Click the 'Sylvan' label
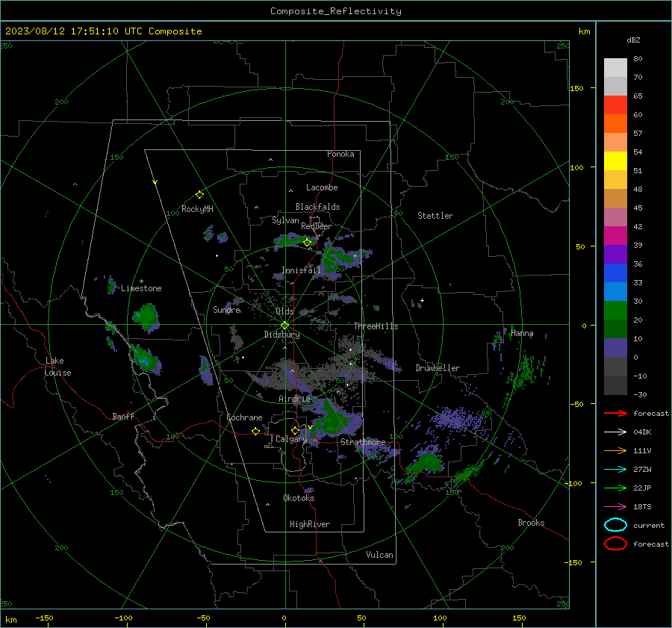 click(285, 220)
